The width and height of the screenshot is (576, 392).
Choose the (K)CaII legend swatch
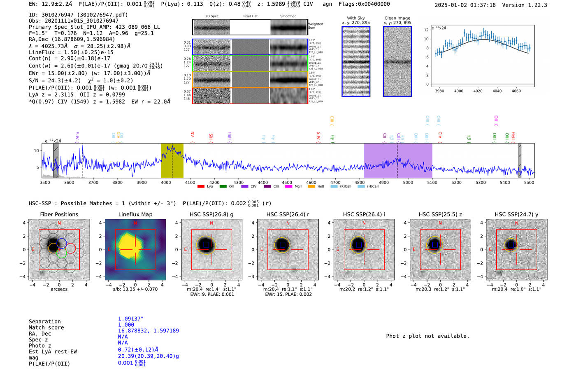pos(334,186)
